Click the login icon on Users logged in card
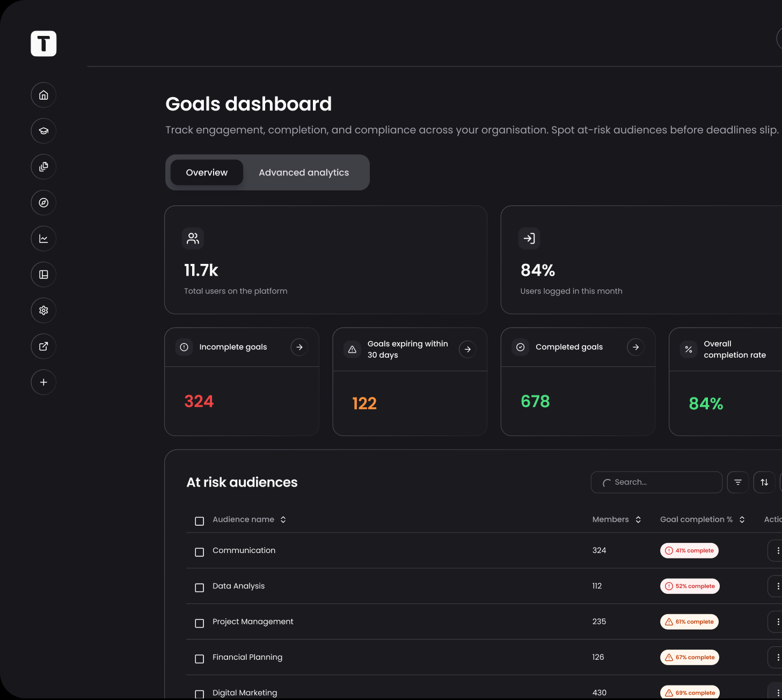The width and height of the screenshot is (782, 700). pos(529,239)
